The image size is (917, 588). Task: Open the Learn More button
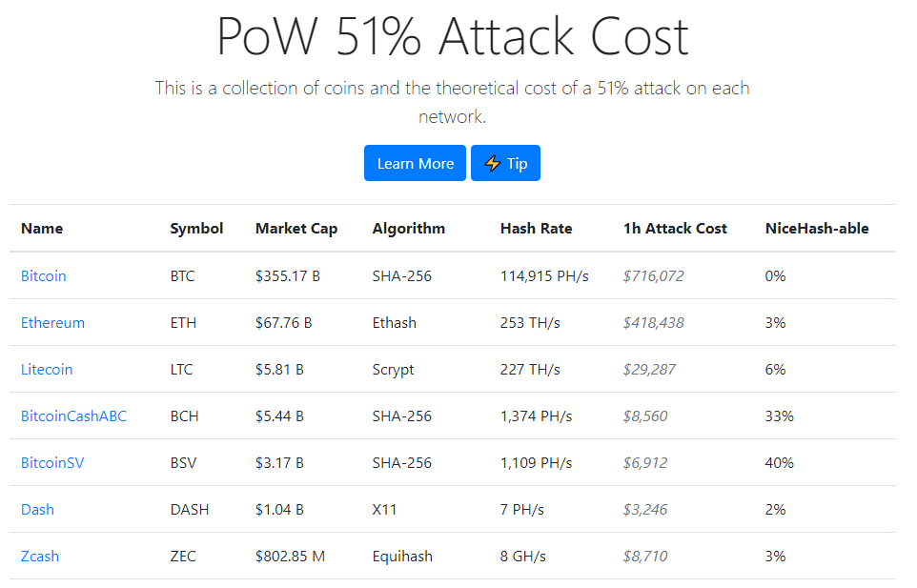pyautogui.click(x=415, y=163)
